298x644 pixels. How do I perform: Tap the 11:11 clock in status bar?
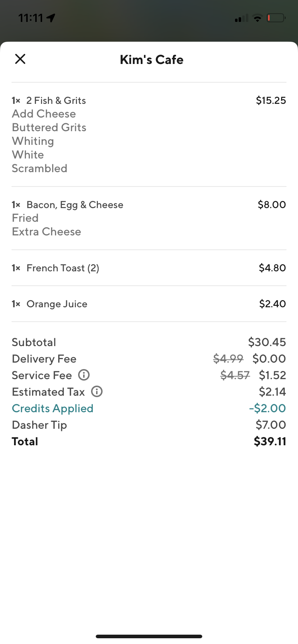31,18
